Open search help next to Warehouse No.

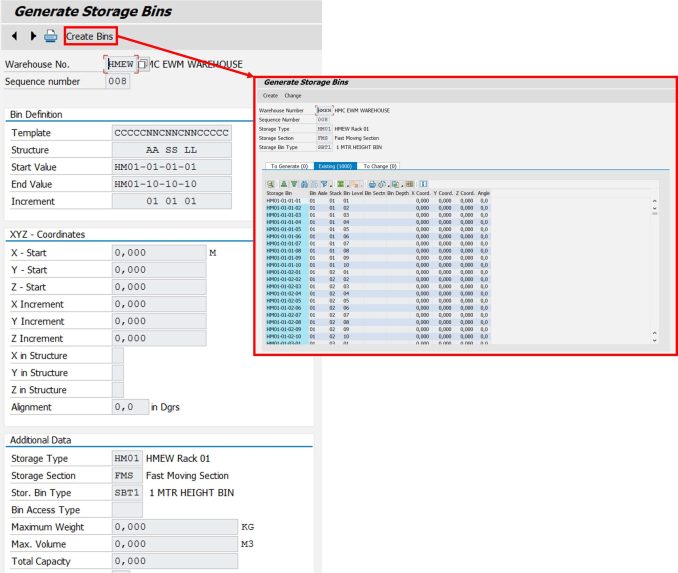coord(142,65)
